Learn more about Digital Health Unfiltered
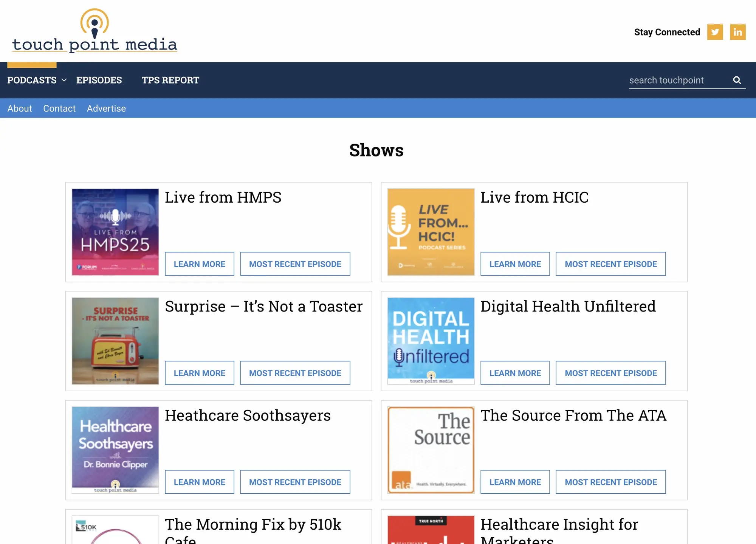Screen dimensions: 756x544 pyautogui.click(x=515, y=373)
